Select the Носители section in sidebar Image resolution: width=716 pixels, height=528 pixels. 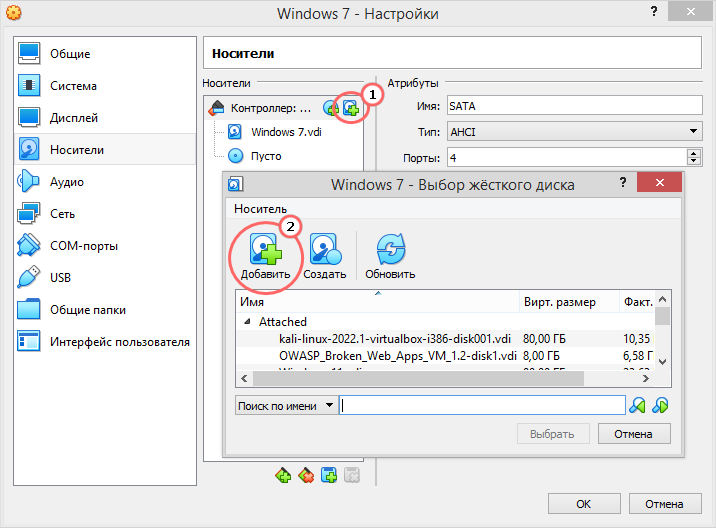pyautogui.click(x=105, y=149)
